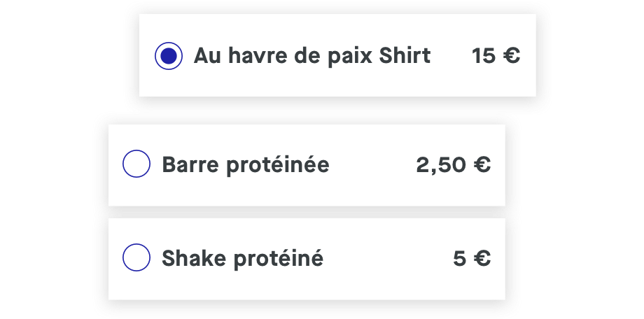Select the Barre protéinée radio button
The width and height of the screenshot is (644, 319).
click(136, 165)
